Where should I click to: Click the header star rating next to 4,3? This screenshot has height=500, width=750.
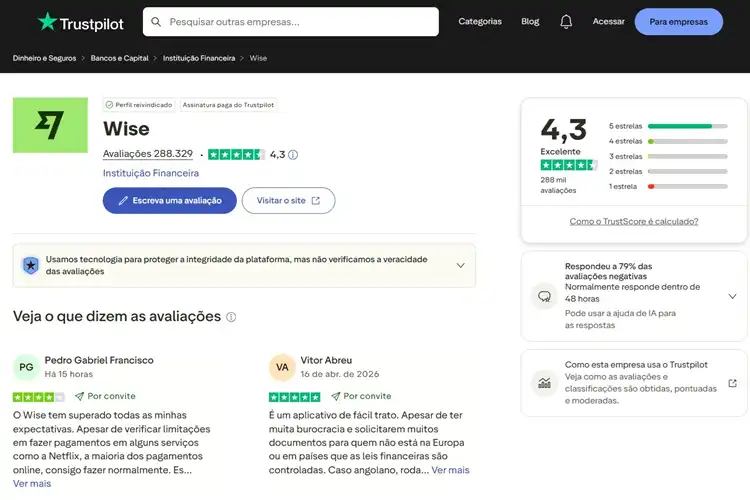[236, 155]
